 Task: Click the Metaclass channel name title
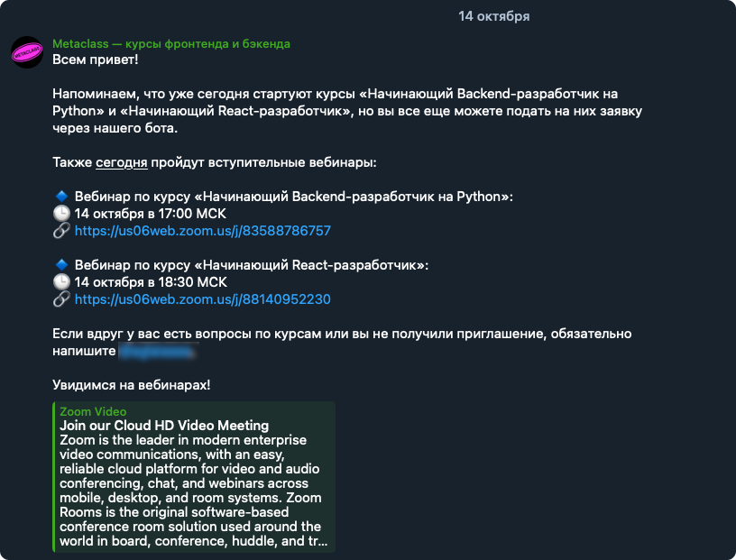click(171, 43)
